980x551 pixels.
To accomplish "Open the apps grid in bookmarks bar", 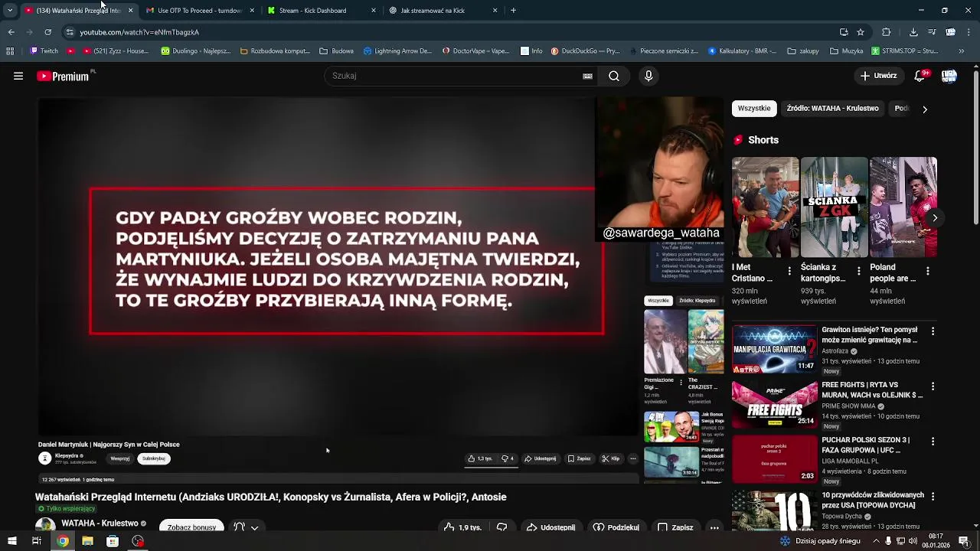I will coord(10,51).
